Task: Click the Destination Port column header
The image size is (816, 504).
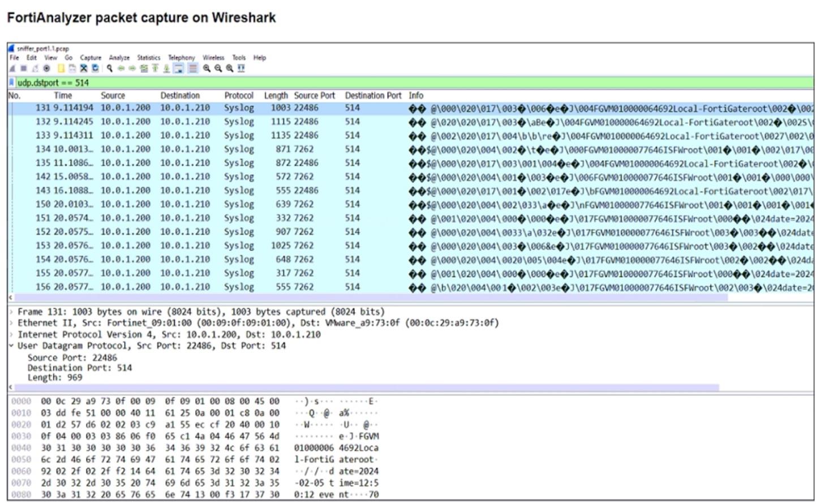Action: pos(372,96)
